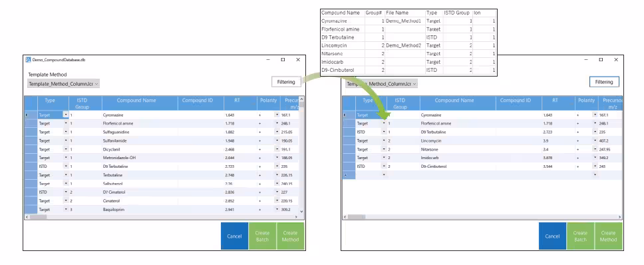Open Polarity dropdown for Sulfaguanidine row

point(277,132)
